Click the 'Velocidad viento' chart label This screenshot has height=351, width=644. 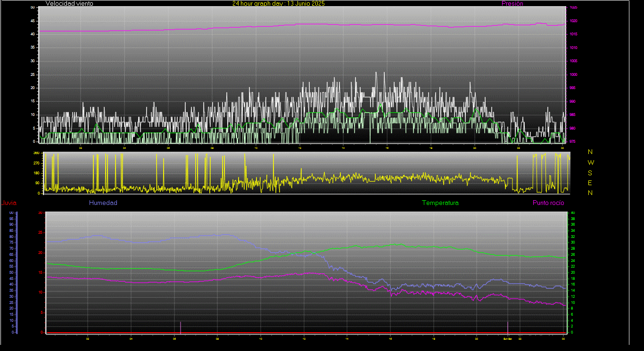[x=69, y=3]
